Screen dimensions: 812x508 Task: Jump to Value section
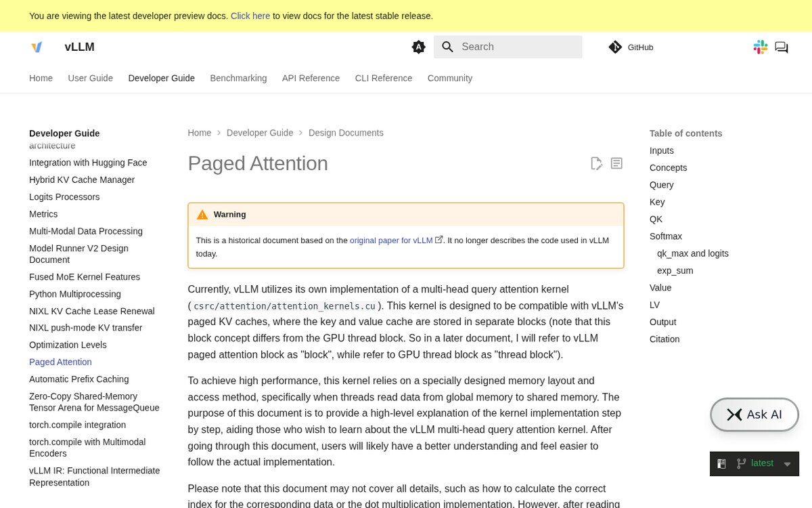coord(660,288)
